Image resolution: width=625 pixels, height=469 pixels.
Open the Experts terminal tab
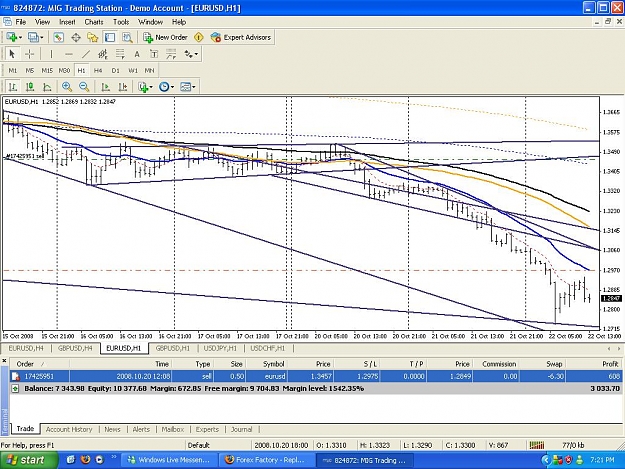(207, 429)
